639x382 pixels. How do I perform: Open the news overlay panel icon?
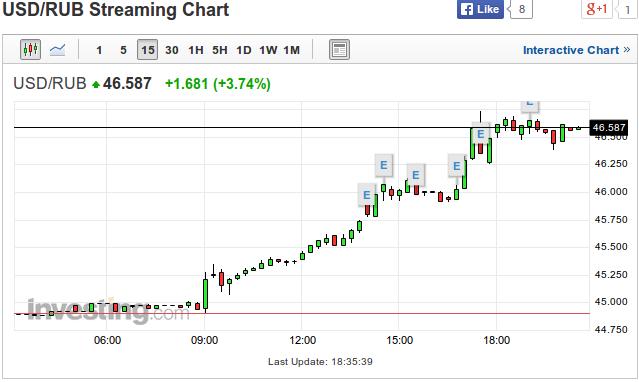tap(339, 50)
